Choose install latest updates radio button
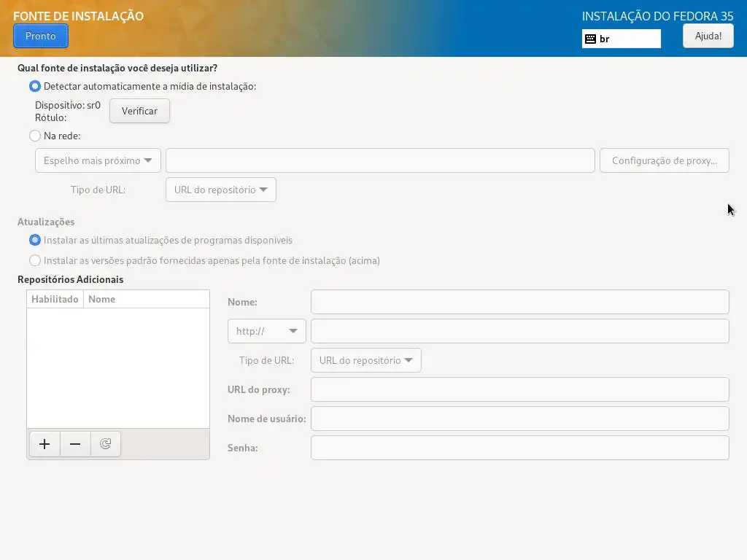 coord(35,240)
